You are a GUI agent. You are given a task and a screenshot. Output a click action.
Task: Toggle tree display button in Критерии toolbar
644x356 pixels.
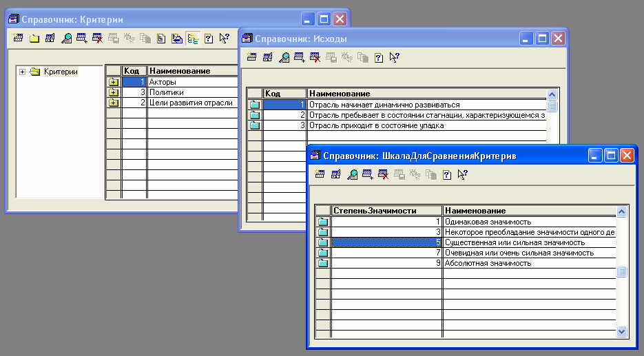[193, 38]
